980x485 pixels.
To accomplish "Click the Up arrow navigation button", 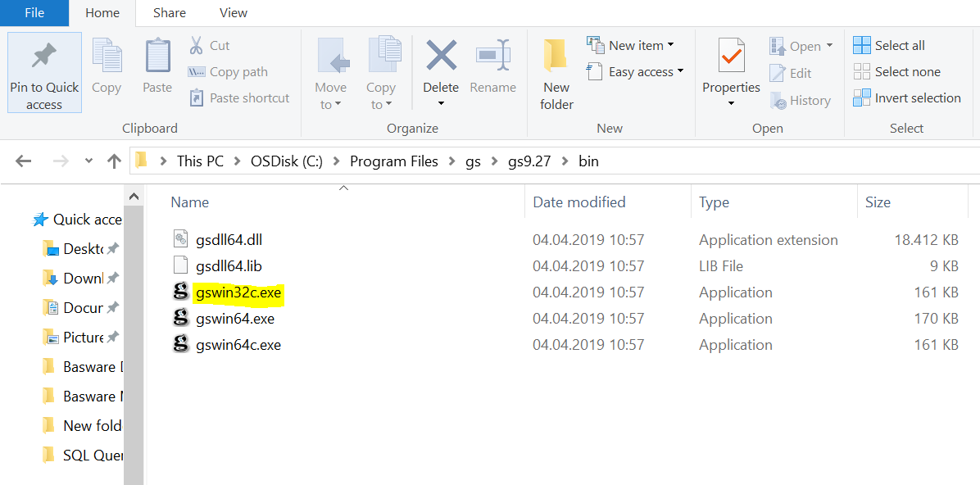I will [115, 161].
